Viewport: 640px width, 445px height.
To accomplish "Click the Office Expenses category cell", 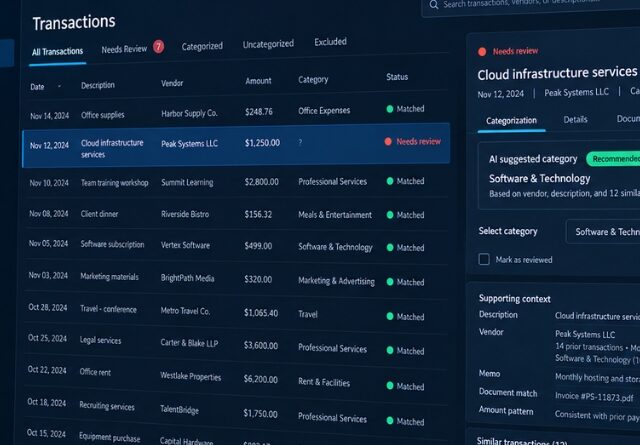I will 324,111.
